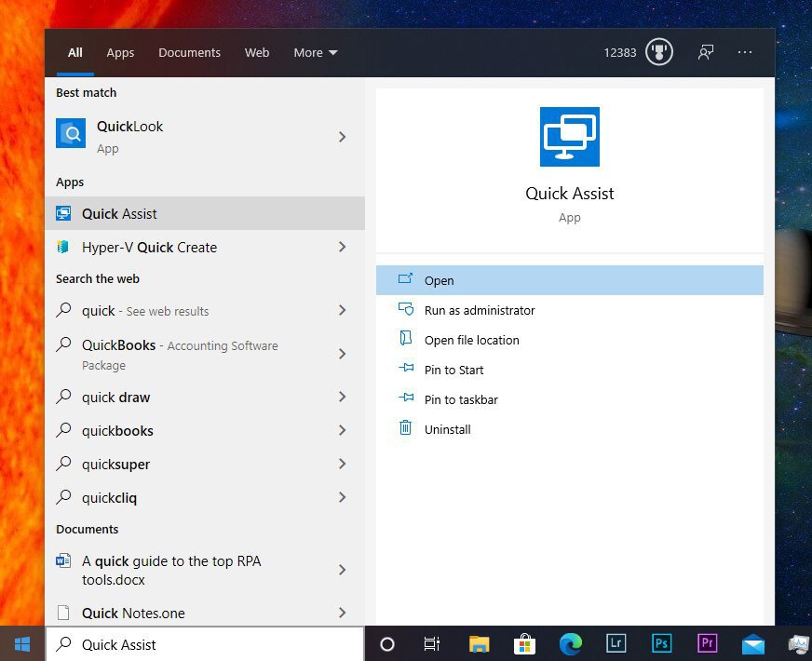Expand the Hyper-V Quick Create chevron
This screenshot has height=661, width=812.
coord(342,247)
